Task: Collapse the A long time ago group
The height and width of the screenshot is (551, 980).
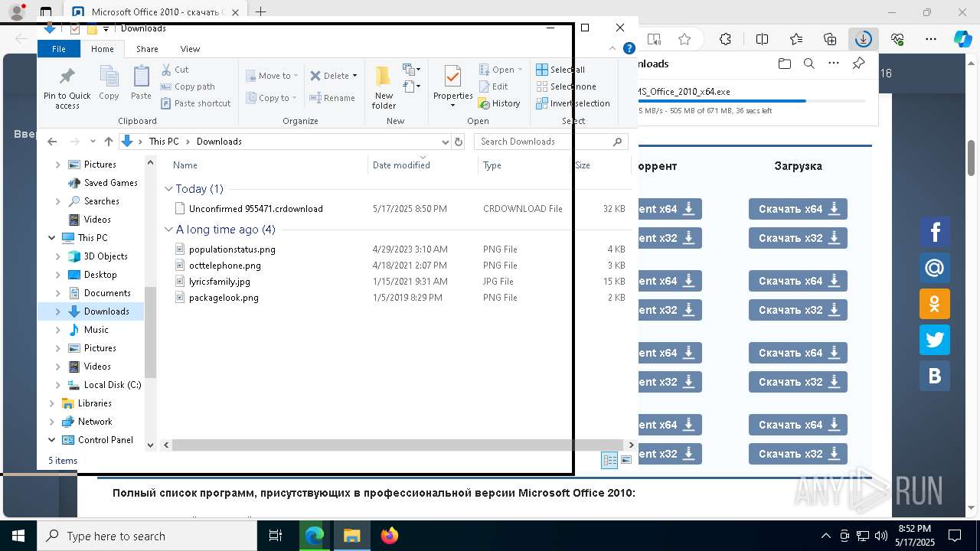Action: tap(169, 230)
